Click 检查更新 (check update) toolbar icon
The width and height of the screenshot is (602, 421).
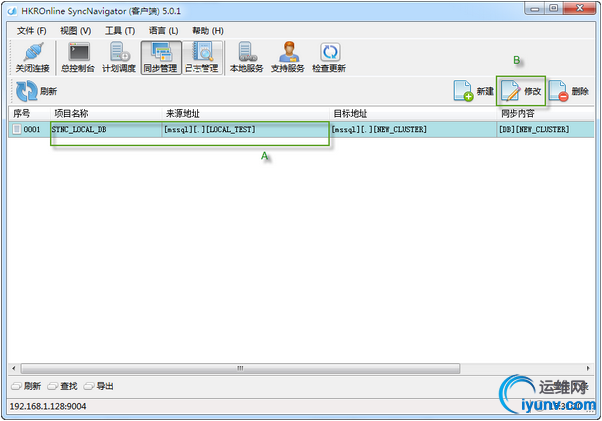click(329, 58)
